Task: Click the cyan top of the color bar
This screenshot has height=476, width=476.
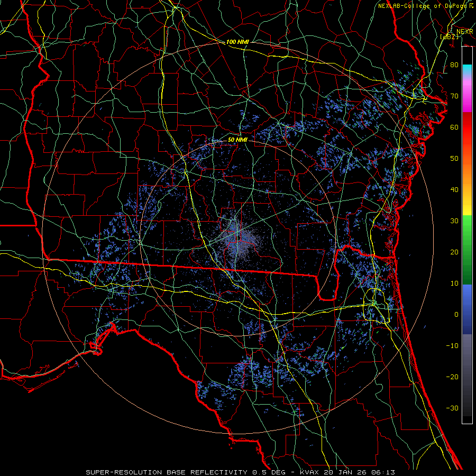Action: click(x=467, y=69)
